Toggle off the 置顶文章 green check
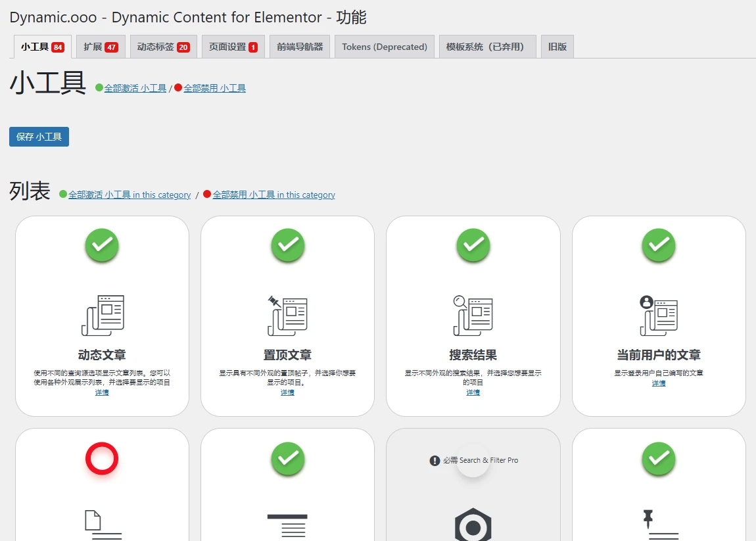The width and height of the screenshot is (756, 541). coord(287,246)
